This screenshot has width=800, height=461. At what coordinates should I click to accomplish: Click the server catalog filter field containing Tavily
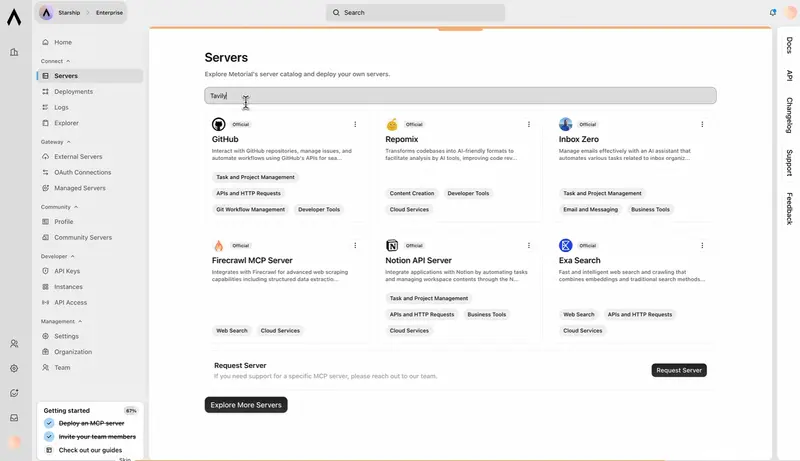pyautogui.click(x=460, y=96)
